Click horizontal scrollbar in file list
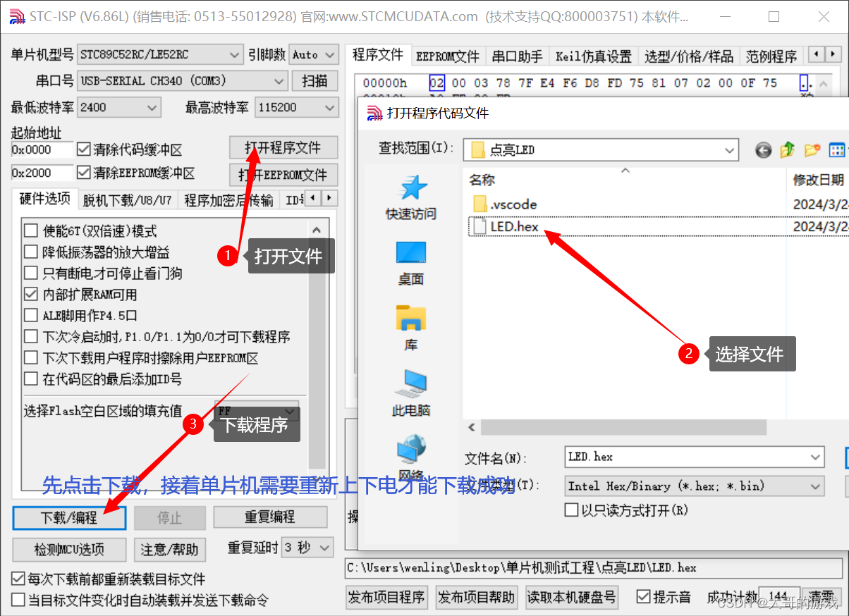Image resolution: width=849 pixels, height=616 pixels. (x=623, y=427)
